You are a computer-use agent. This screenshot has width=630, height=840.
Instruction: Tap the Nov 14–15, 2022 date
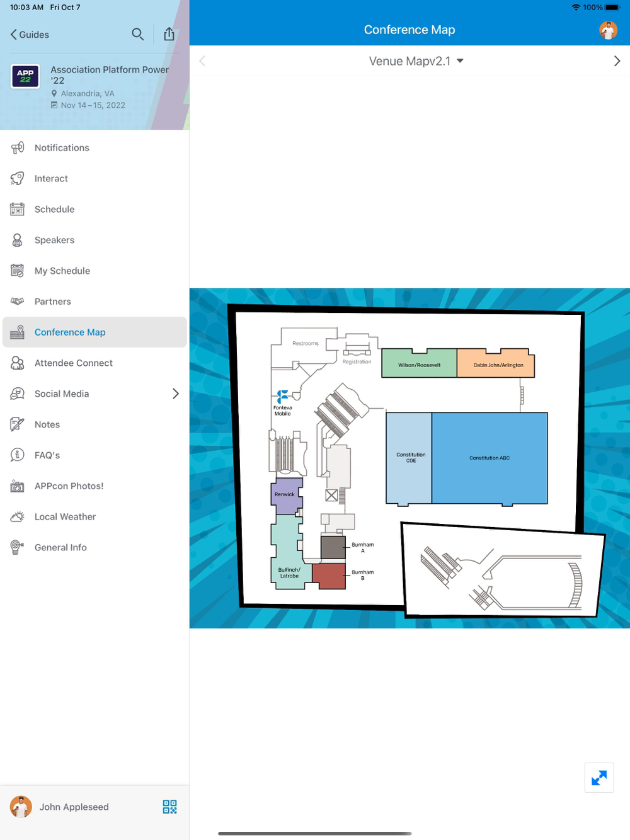point(93,105)
